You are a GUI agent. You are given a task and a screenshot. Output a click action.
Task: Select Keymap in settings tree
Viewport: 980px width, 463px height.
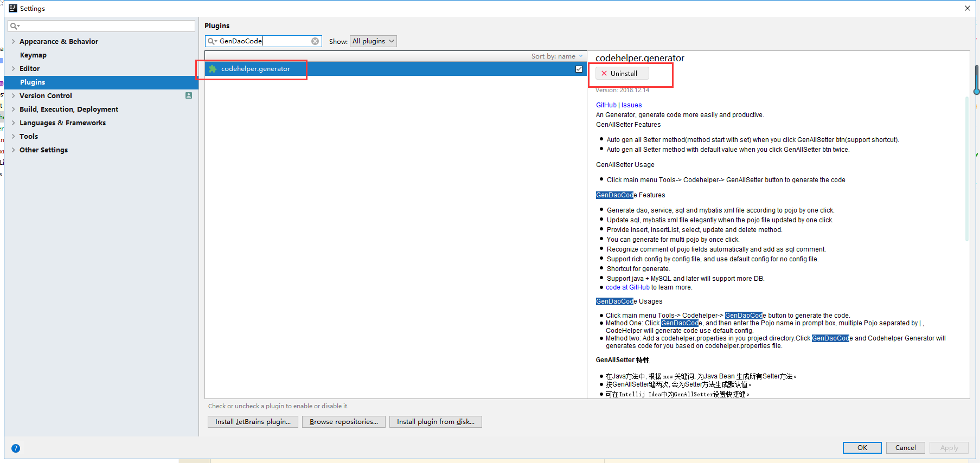click(33, 55)
